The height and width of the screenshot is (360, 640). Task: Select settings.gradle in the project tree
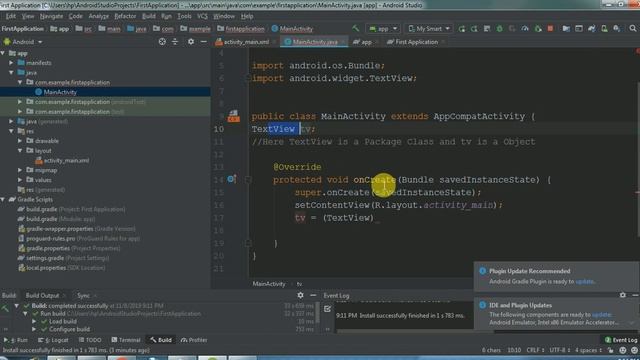pos(45,258)
